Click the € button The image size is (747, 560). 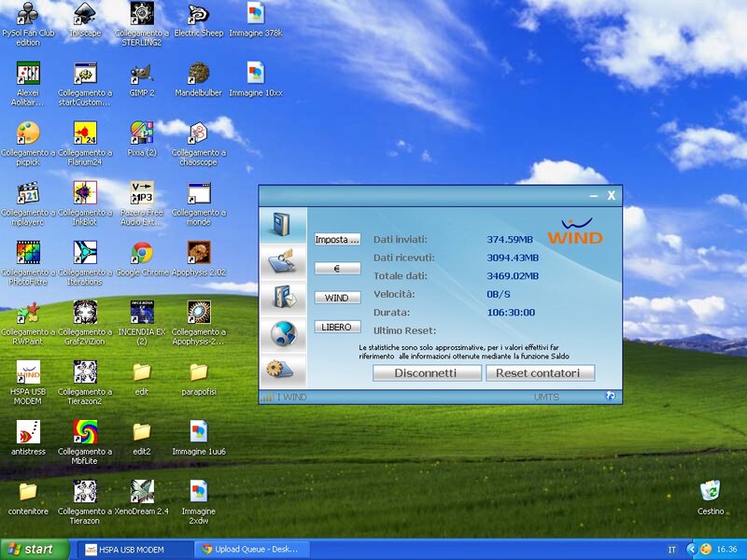point(337,269)
